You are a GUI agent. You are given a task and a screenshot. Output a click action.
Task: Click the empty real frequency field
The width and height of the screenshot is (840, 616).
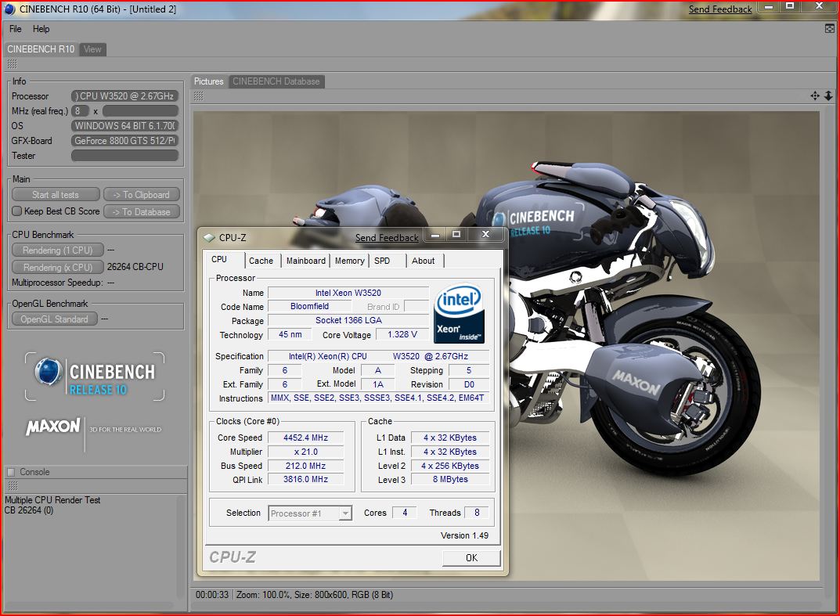click(140, 111)
